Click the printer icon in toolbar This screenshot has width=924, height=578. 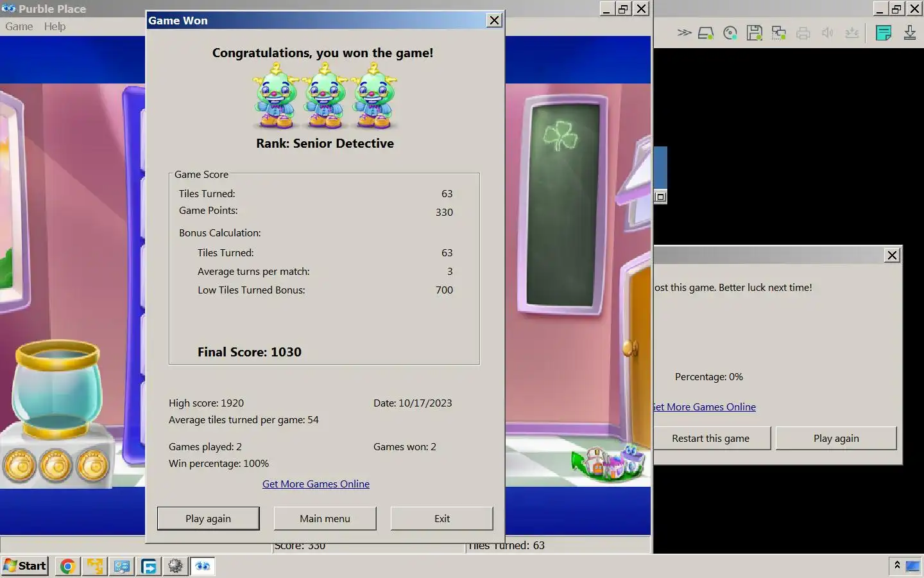803,33
